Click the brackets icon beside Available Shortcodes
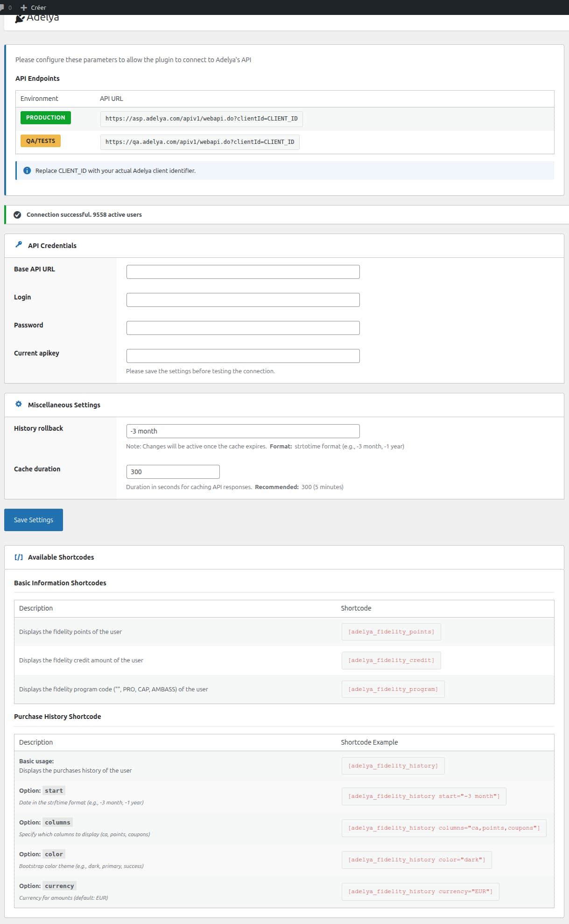This screenshot has width=569, height=924. coord(19,557)
